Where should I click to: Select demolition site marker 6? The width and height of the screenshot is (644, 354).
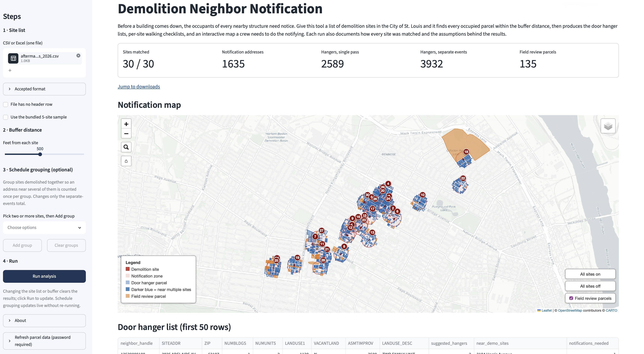(397, 211)
